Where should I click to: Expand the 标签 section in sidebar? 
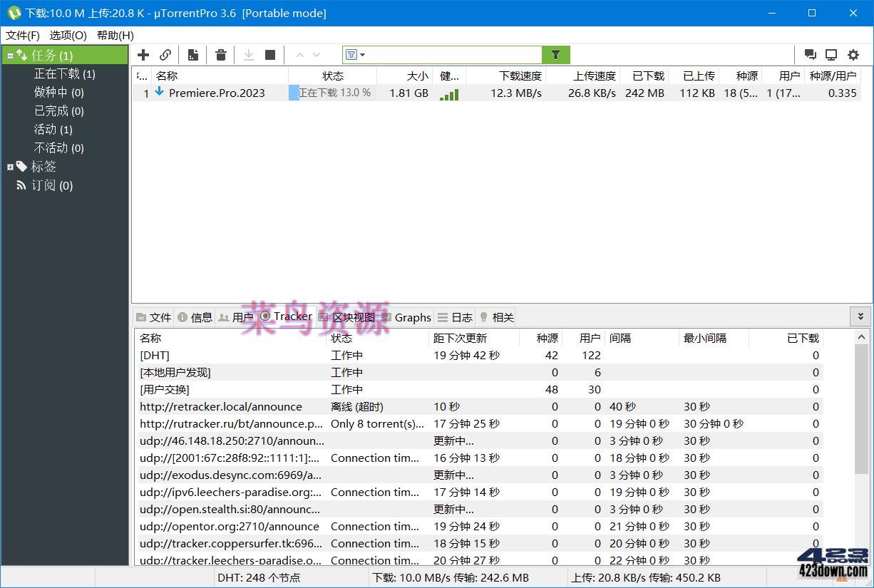[x=9, y=166]
